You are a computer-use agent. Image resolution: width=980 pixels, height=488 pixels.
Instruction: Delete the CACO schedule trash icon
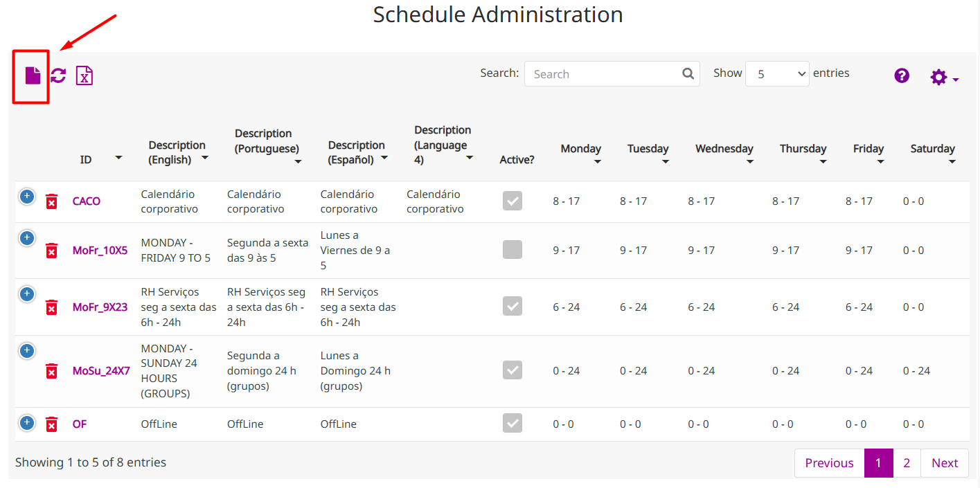click(51, 201)
